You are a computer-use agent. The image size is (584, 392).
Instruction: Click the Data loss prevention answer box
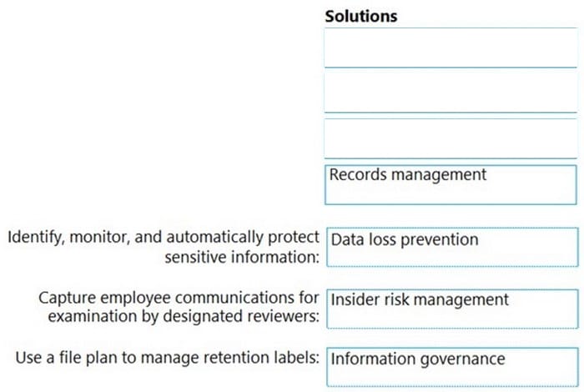point(452,247)
